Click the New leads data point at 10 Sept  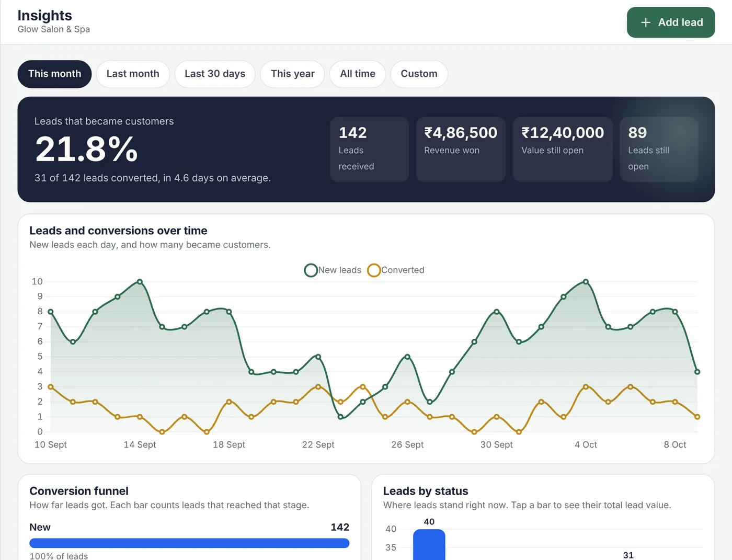point(51,312)
